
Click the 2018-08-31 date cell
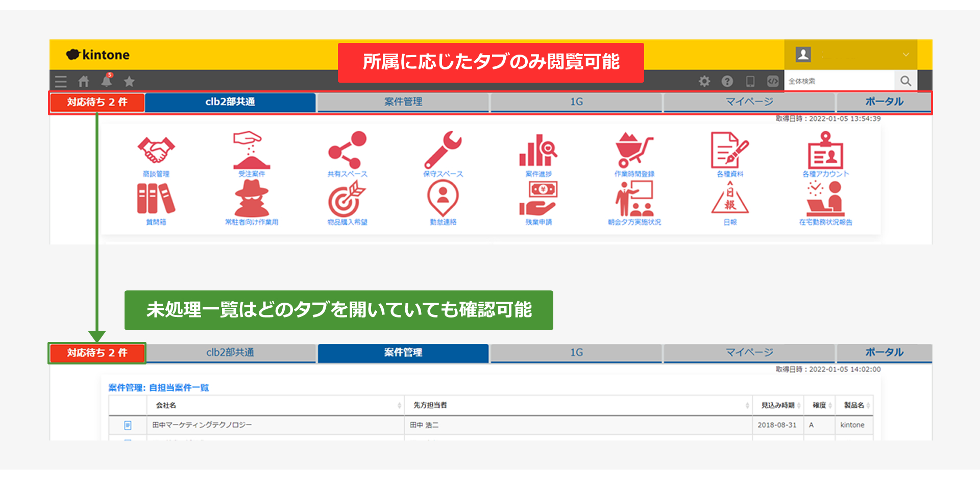tap(777, 425)
